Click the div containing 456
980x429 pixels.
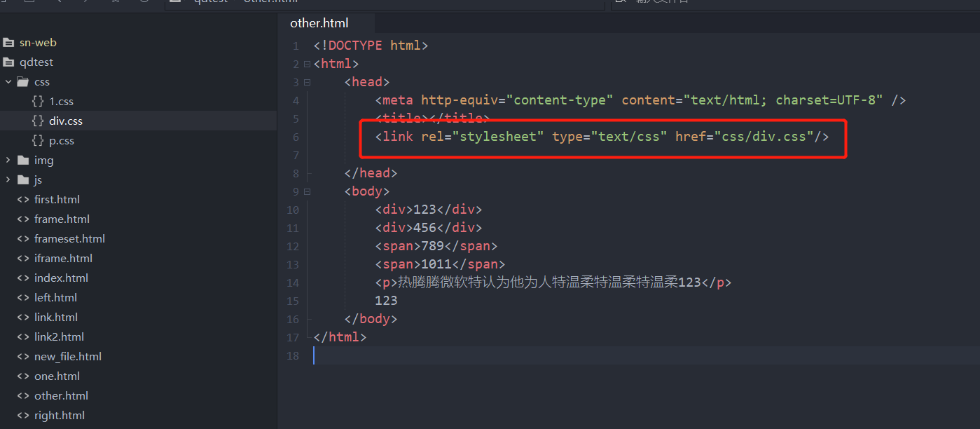(429, 228)
